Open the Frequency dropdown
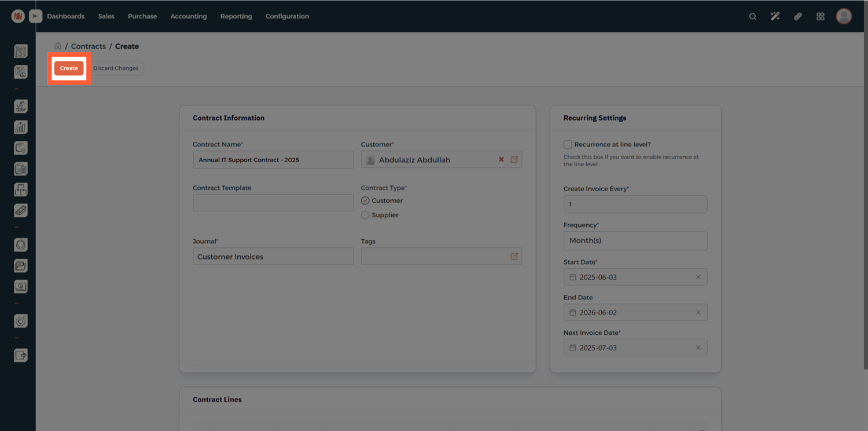This screenshot has width=868, height=431. tap(635, 240)
